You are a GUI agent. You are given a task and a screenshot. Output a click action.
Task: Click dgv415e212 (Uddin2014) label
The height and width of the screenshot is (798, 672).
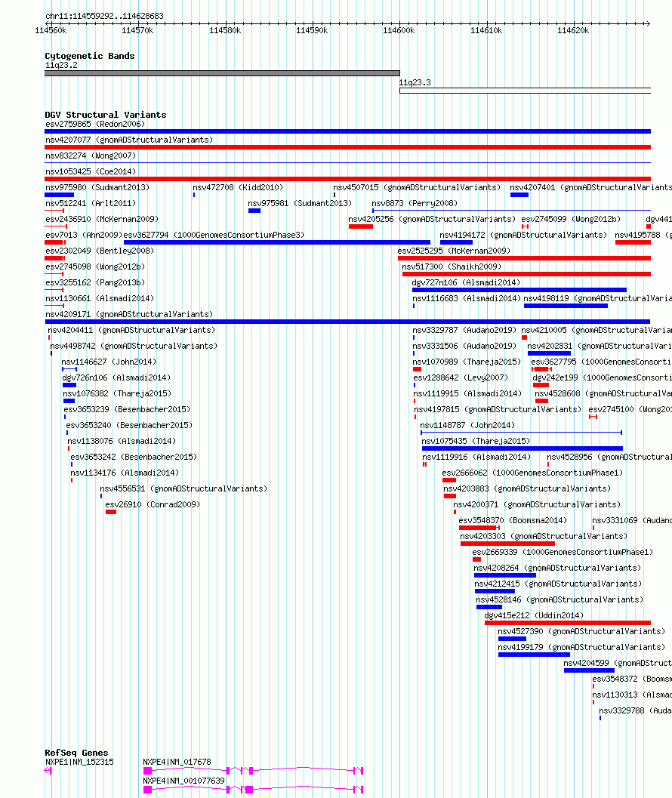pyautogui.click(x=534, y=615)
